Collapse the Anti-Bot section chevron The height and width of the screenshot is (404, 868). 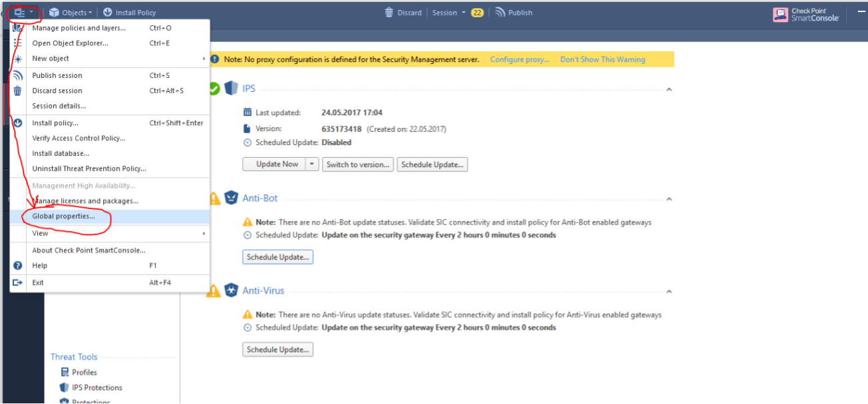click(669, 199)
